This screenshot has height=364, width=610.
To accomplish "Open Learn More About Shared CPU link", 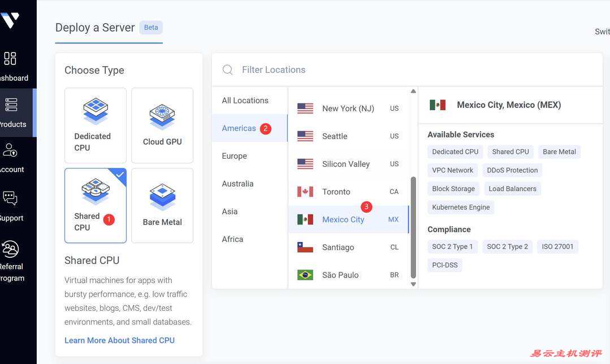I will [119, 340].
